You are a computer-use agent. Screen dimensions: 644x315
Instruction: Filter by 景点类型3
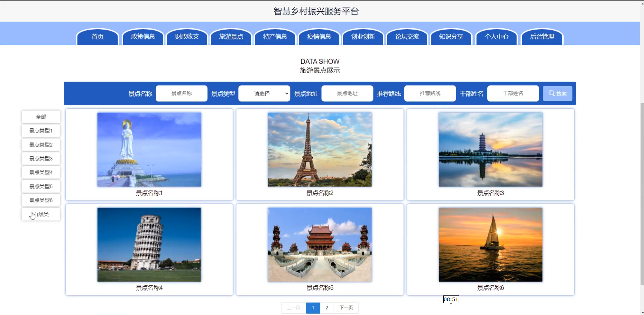click(x=41, y=159)
